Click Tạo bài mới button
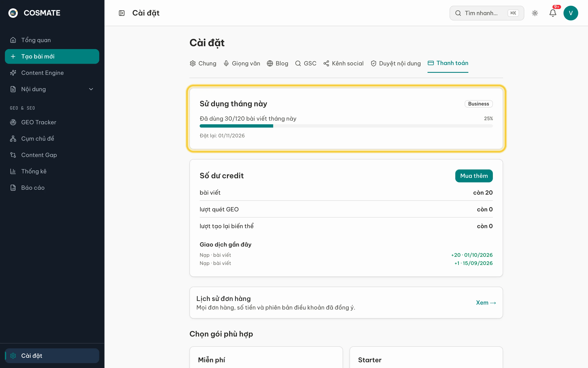The height and width of the screenshot is (368, 588). pos(52,56)
